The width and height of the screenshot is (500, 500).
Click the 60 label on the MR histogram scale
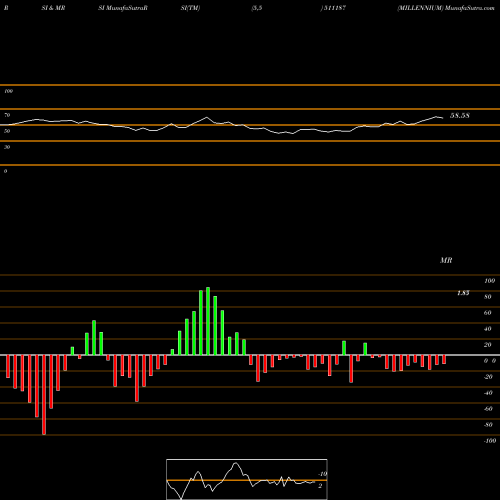[x=488, y=313]
